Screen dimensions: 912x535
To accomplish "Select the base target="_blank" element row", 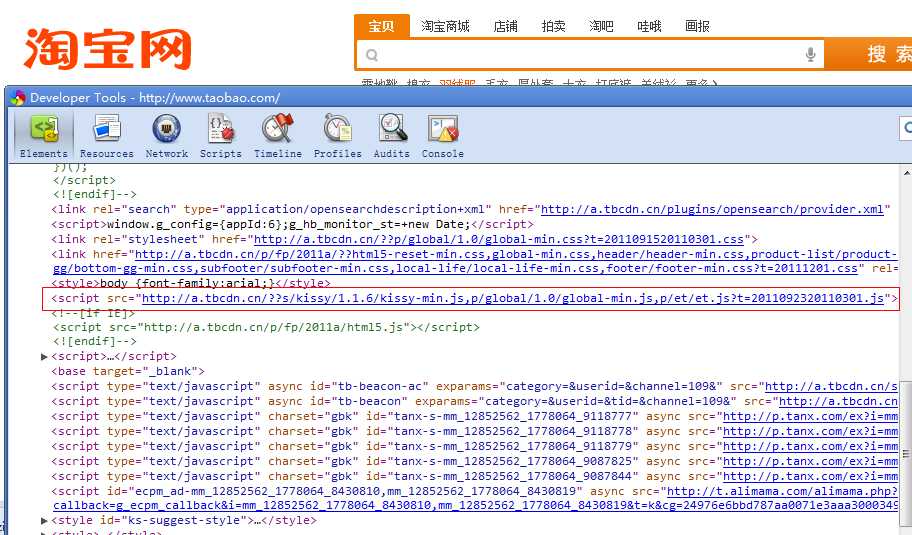I will click(128, 371).
